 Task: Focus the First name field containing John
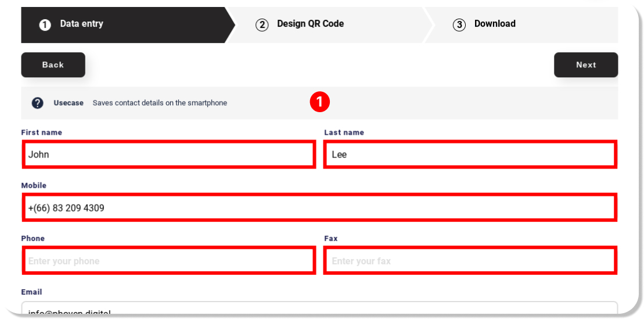tap(168, 155)
